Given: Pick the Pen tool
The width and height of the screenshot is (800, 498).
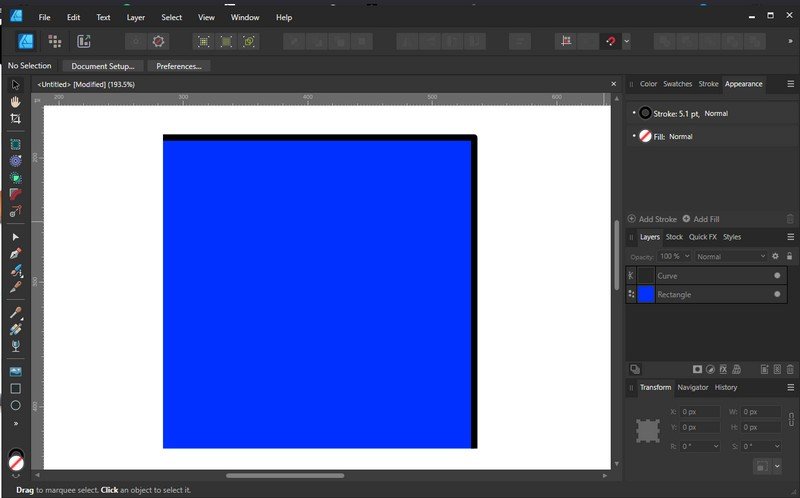Looking at the screenshot, I should coord(15,253).
